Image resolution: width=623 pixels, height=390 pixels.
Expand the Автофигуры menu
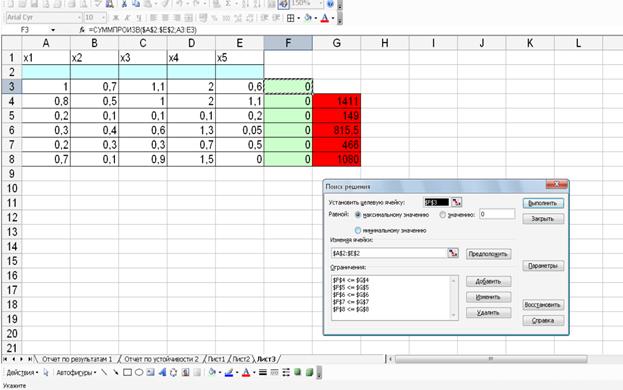click(x=76, y=373)
